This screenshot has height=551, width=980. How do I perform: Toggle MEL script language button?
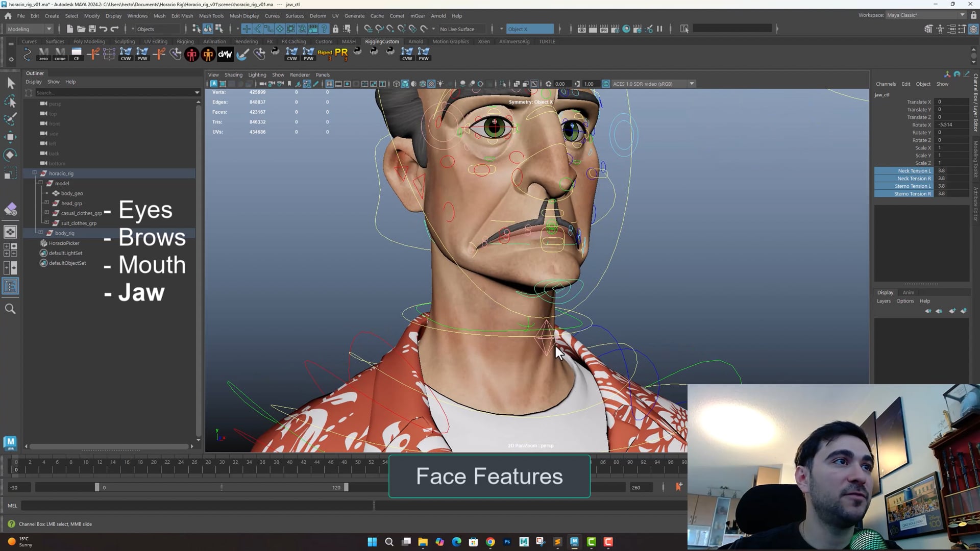(x=12, y=506)
